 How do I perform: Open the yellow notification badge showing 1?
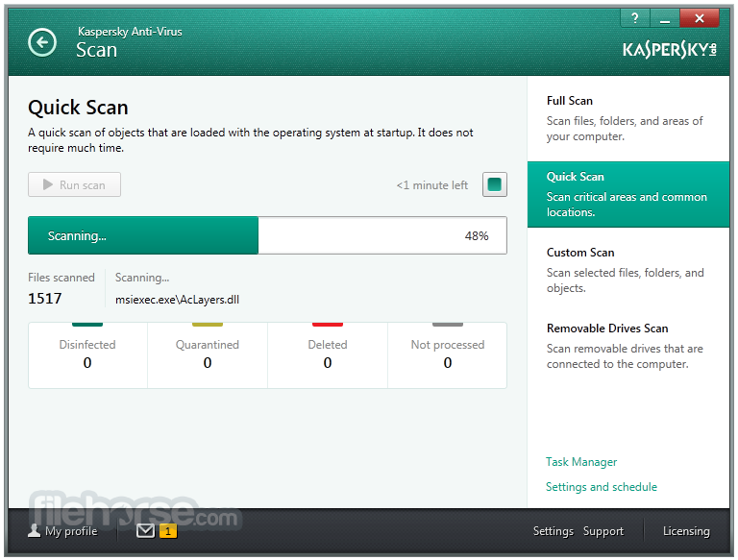pos(168,531)
